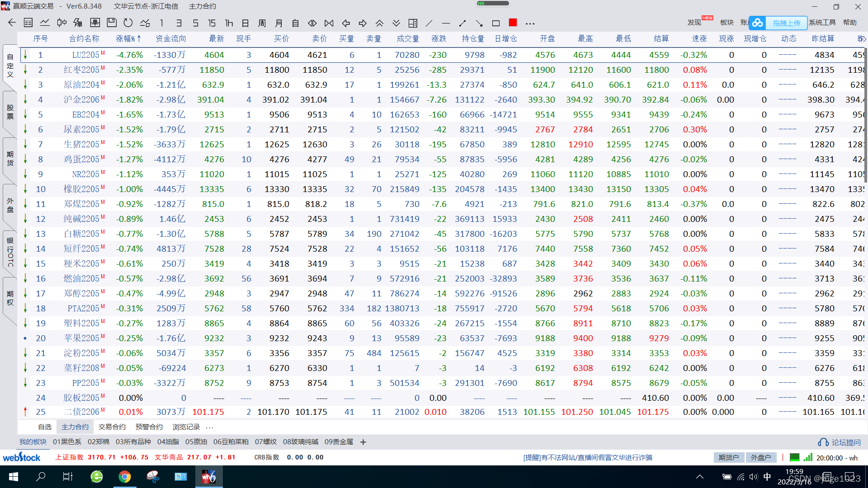Select the 苹果2205 contract row
This screenshot has height=488, width=868.
(x=442, y=338)
